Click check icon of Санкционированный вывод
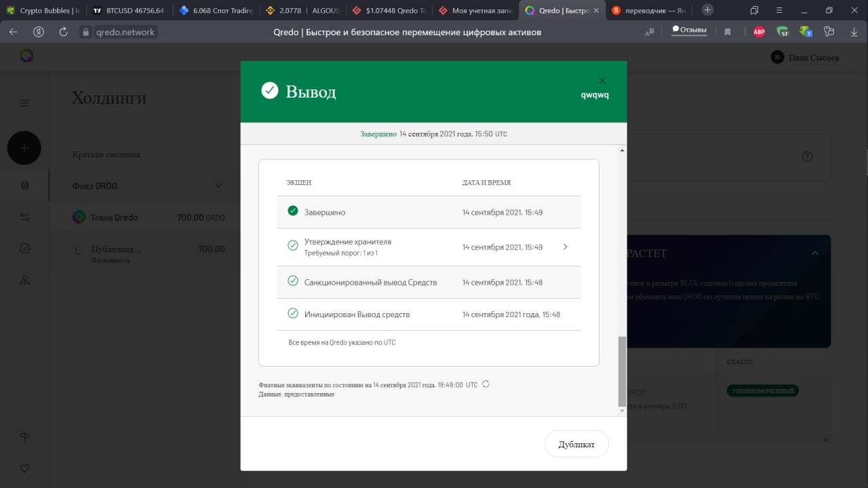The height and width of the screenshot is (488, 868). (x=293, y=281)
